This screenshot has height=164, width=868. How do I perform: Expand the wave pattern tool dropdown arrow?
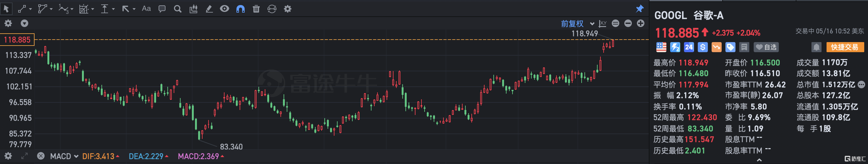coord(72,9)
